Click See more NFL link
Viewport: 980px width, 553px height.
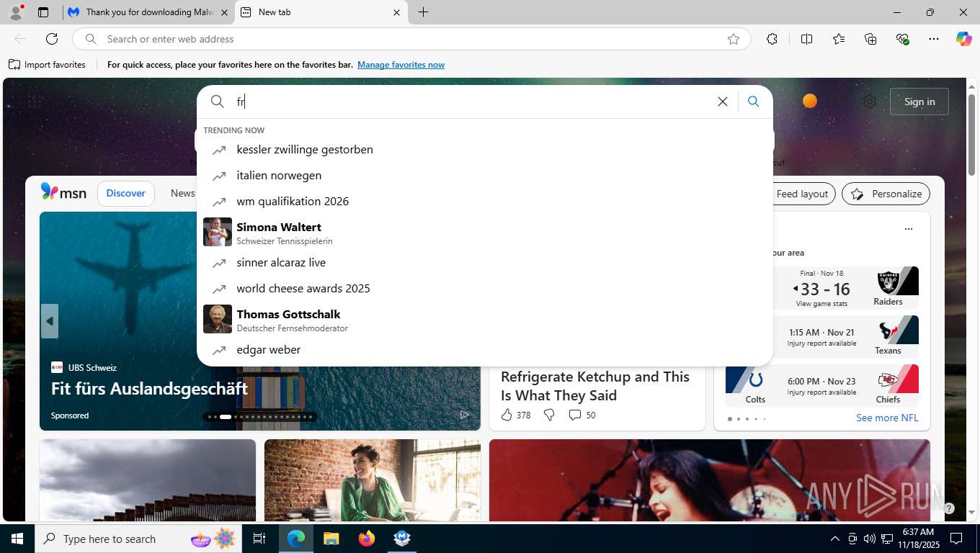pos(887,418)
